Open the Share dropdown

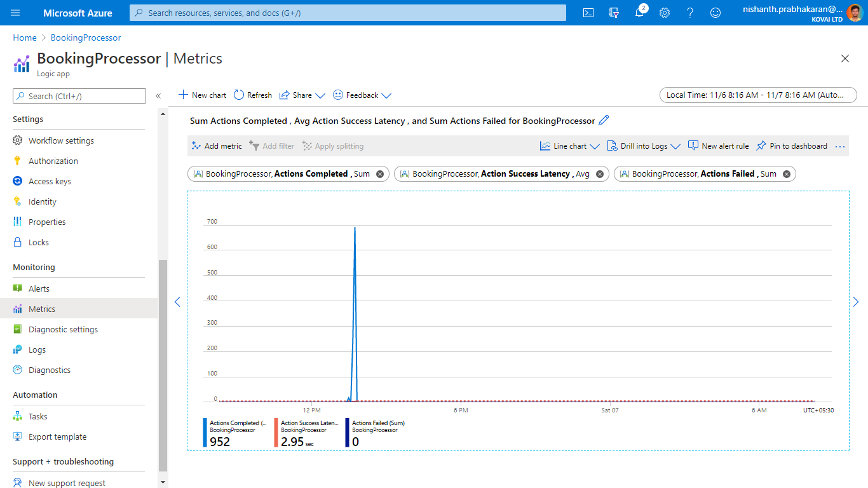[x=302, y=95]
